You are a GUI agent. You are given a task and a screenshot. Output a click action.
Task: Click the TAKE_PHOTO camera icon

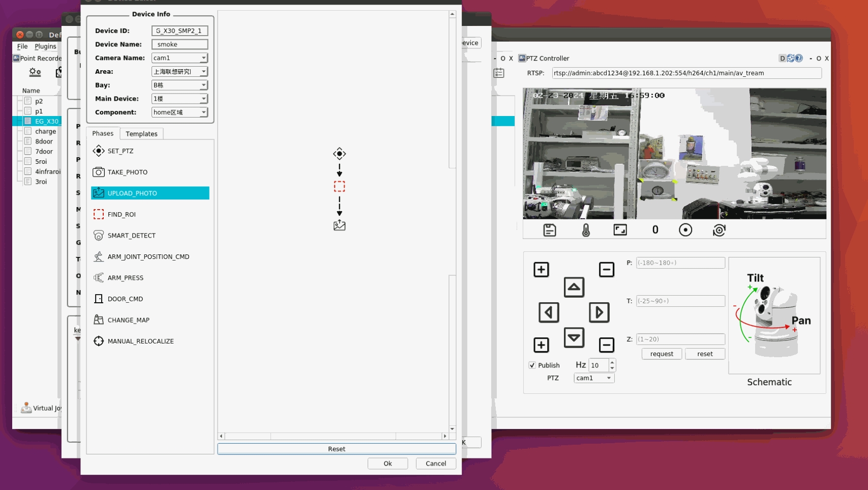[98, 172]
